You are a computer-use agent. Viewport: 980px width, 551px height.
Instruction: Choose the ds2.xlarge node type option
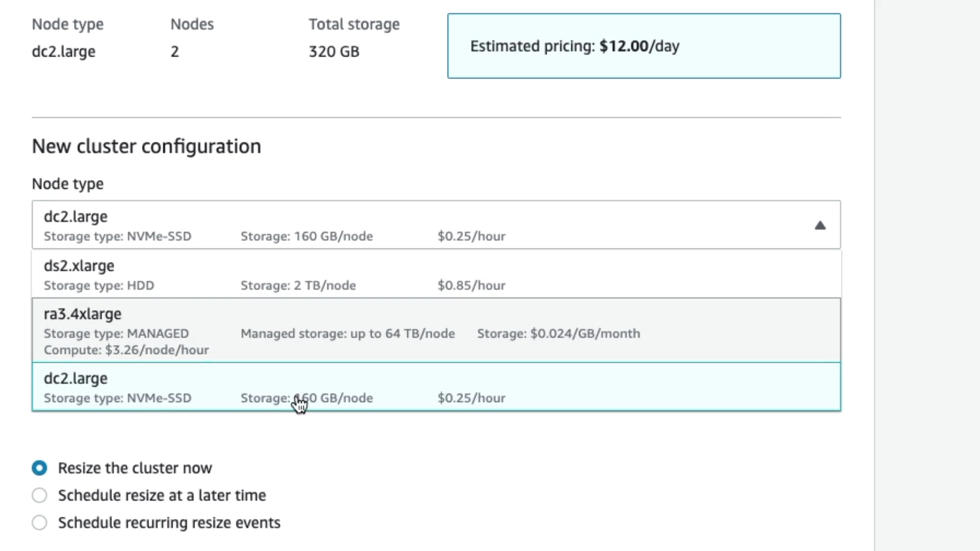[x=79, y=266]
